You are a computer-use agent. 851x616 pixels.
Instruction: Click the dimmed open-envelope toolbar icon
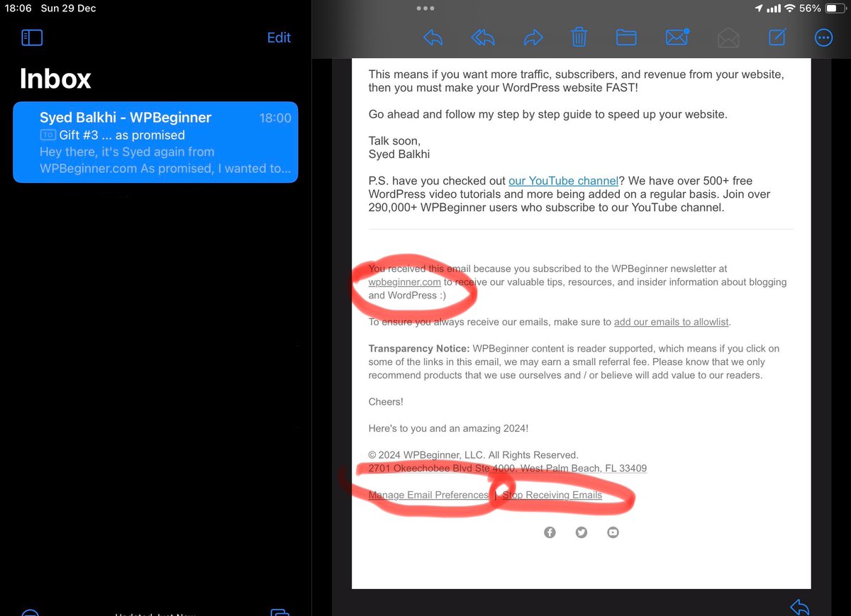click(728, 37)
